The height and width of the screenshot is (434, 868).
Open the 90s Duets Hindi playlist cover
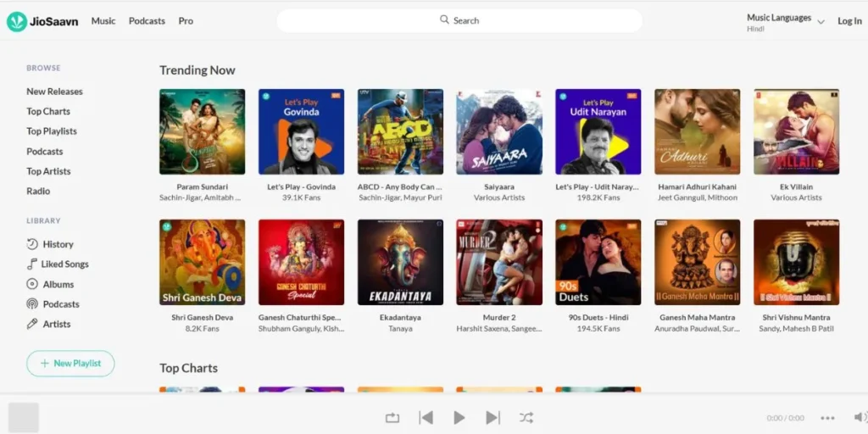(598, 263)
